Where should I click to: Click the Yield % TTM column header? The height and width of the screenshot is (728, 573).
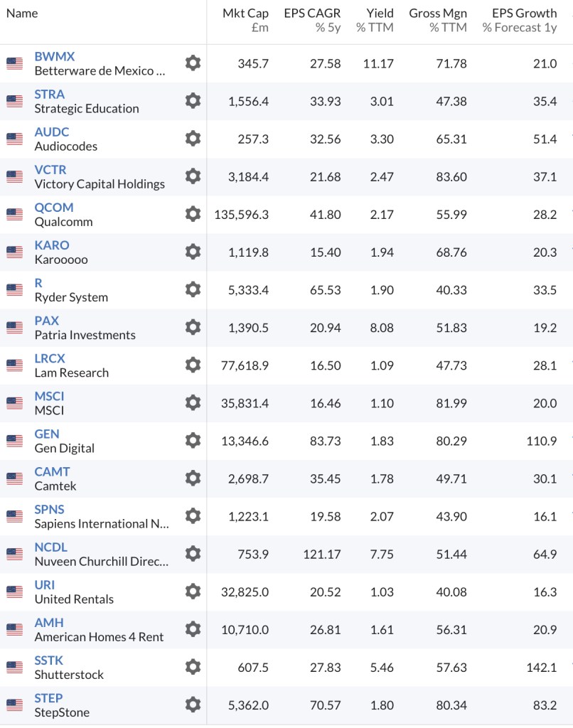(x=375, y=20)
